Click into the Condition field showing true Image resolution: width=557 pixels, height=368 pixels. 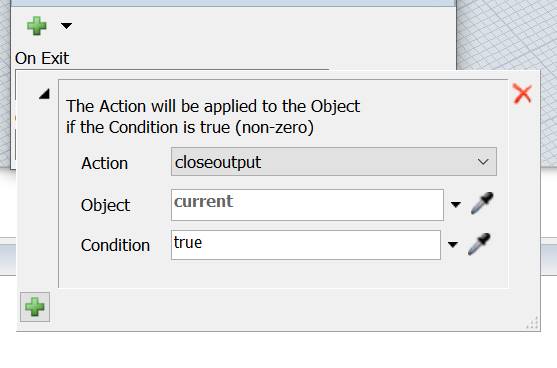tap(306, 245)
